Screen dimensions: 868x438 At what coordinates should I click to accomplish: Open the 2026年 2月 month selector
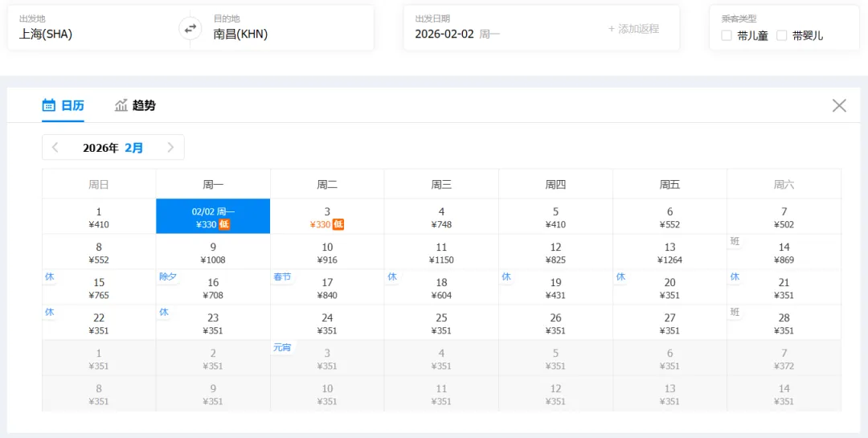(113, 148)
